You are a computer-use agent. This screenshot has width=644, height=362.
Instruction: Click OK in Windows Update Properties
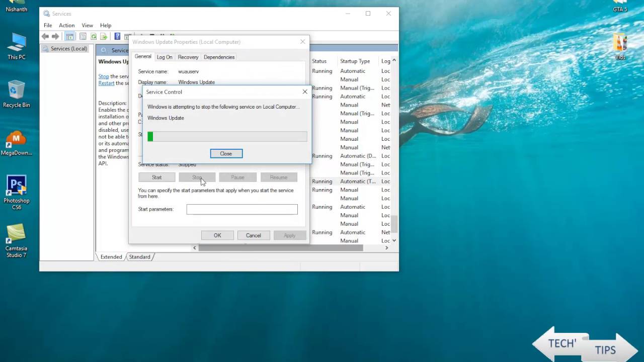point(217,235)
